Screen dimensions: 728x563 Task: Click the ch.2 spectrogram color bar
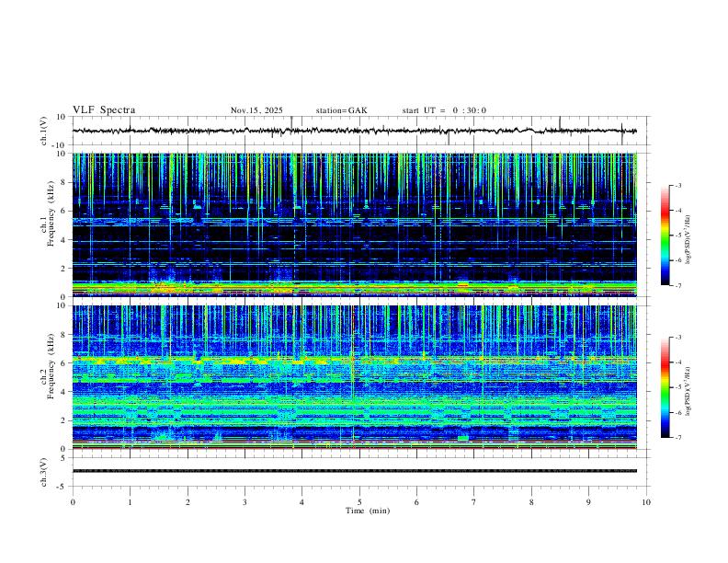(x=665, y=387)
